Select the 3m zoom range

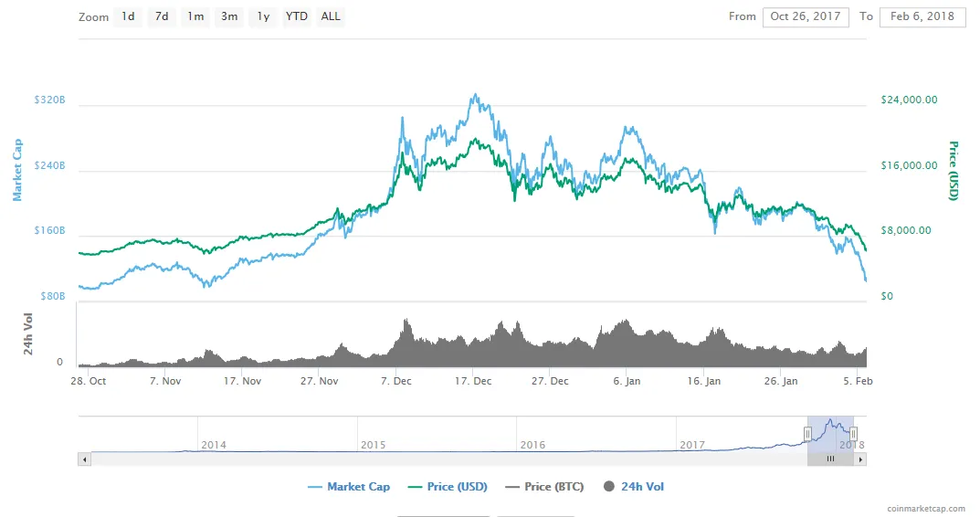tap(228, 16)
